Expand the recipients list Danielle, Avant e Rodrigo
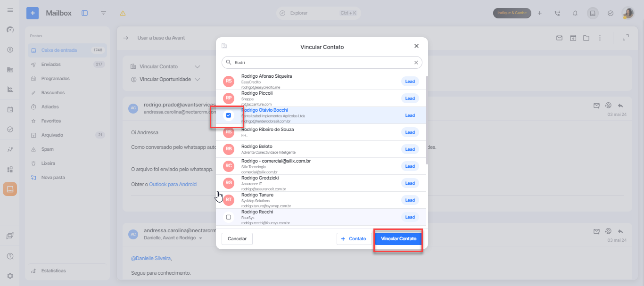This screenshot has width=644, height=286. pos(200,238)
